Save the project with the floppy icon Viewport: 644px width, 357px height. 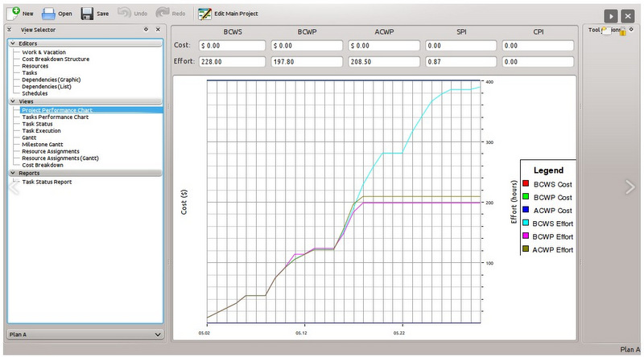pyautogui.click(x=87, y=14)
